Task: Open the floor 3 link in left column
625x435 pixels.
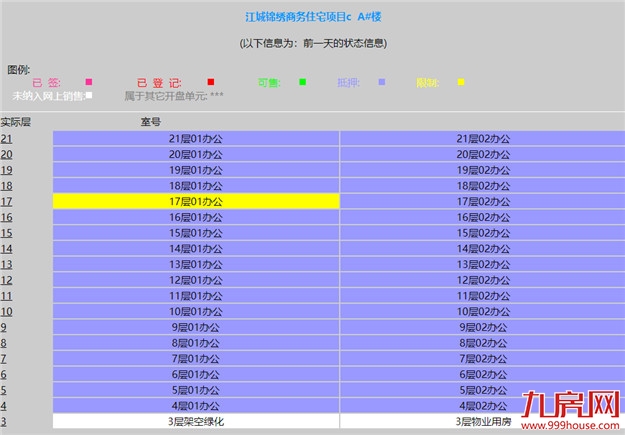Action: tap(4, 421)
